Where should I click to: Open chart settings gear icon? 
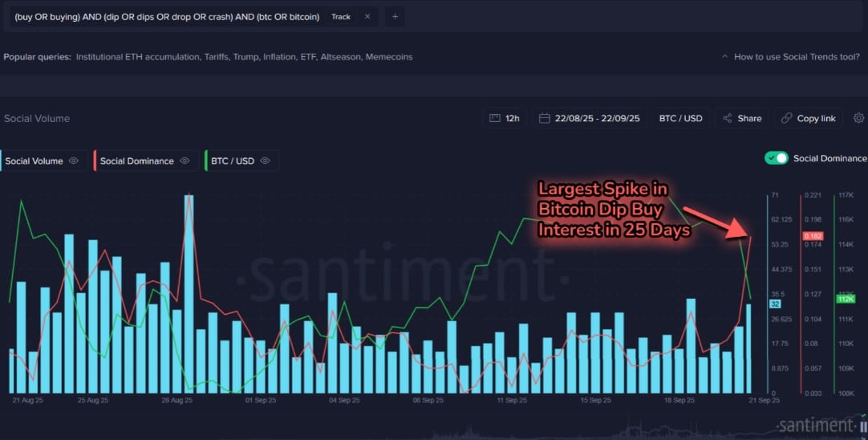click(x=858, y=118)
